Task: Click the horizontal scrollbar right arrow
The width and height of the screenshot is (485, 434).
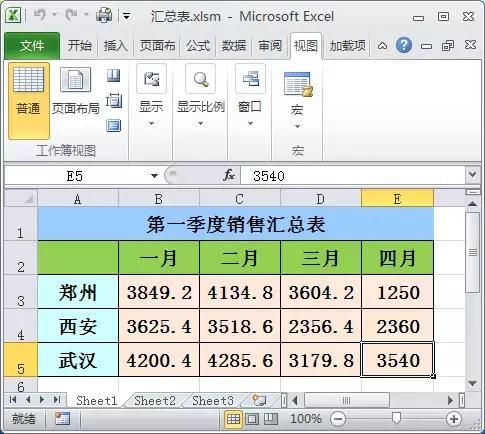Action: (450, 400)
